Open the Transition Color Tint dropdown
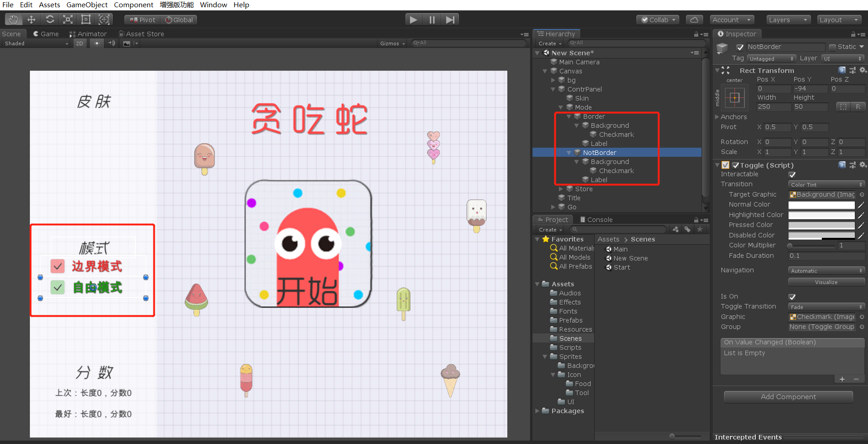This screenshot has width=868, height=444. click(x=826, y=185)
